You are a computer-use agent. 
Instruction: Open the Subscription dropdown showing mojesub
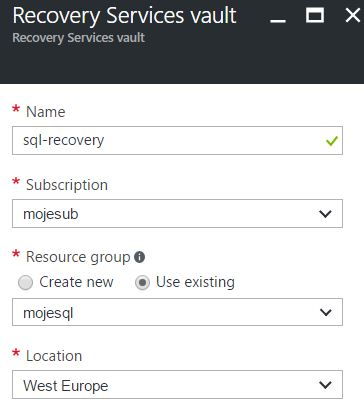point(177,214)
